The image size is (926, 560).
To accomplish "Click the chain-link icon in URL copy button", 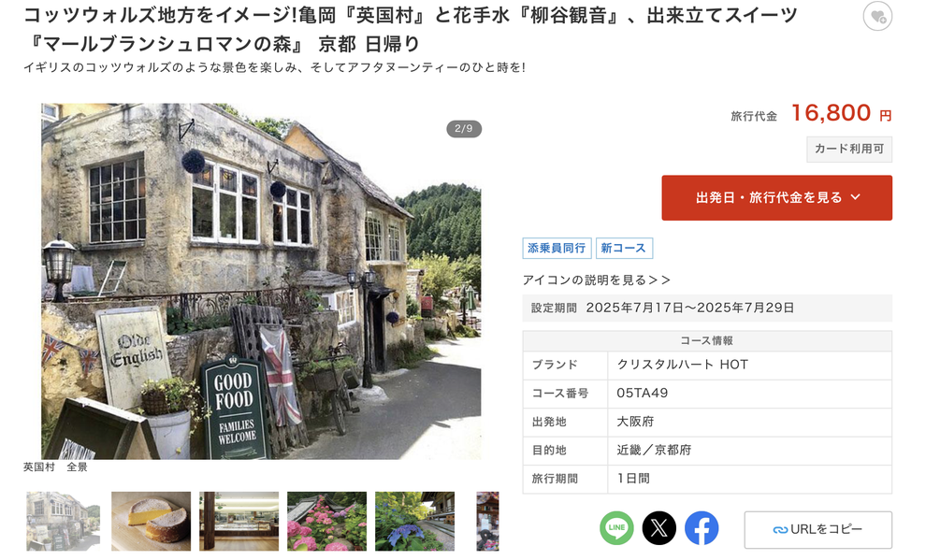I will click(x=780, y=530).
